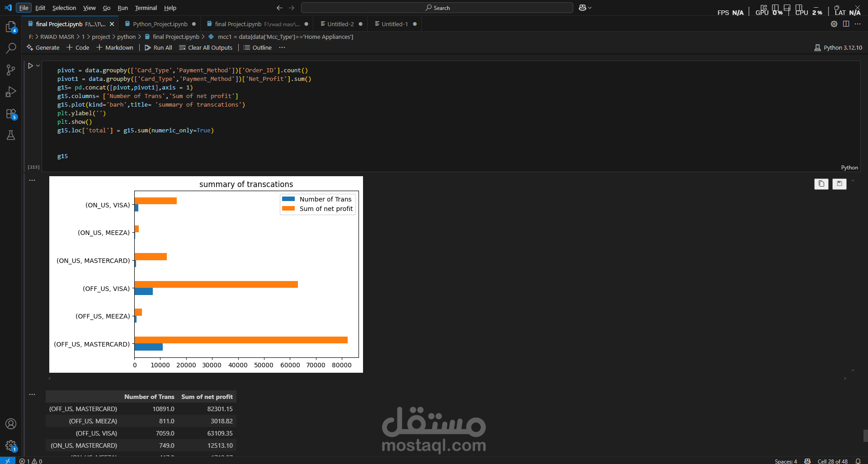Click the cell language mode Python
Viewport: 868px width, 464px height.
click(849, 168)
